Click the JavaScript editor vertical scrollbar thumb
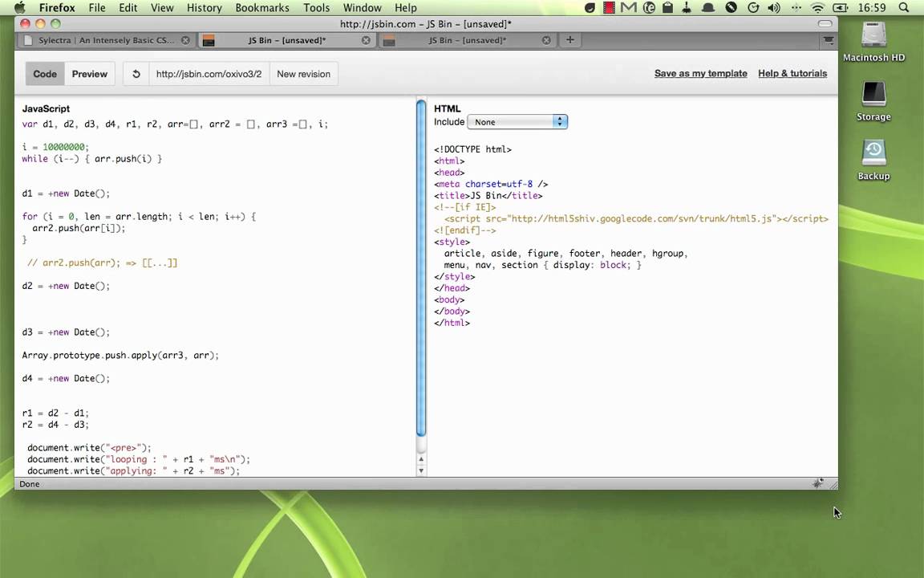 point(421,268)
